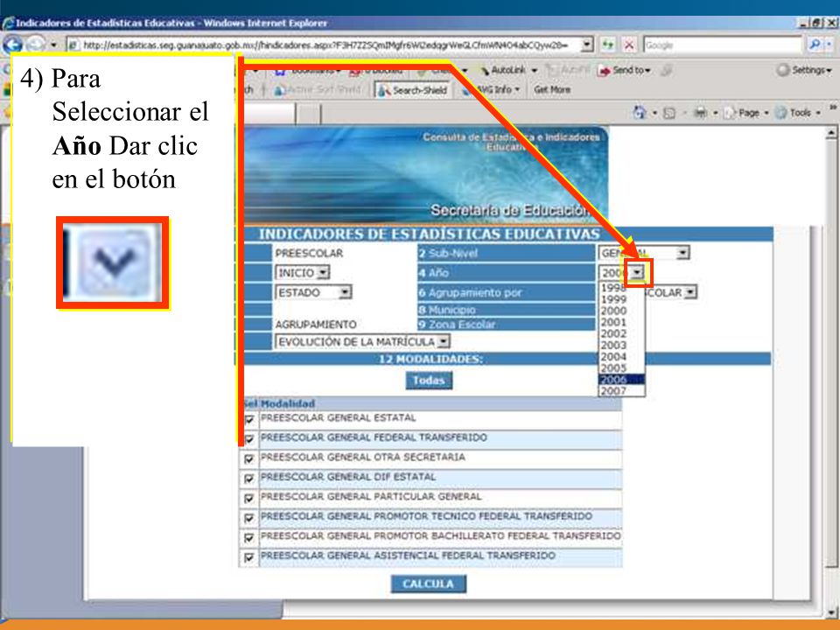
Task: Open the search provider dropdown arrow
Action: [x=829, y=45]
